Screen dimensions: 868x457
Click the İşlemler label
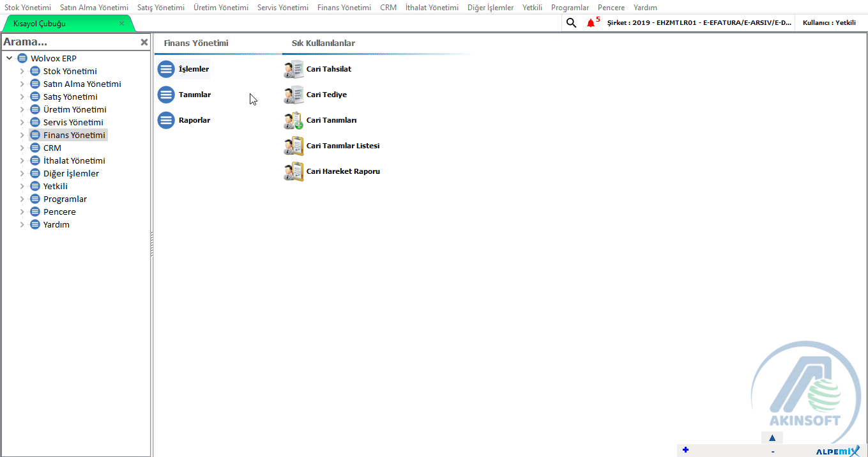coord(194,69)
